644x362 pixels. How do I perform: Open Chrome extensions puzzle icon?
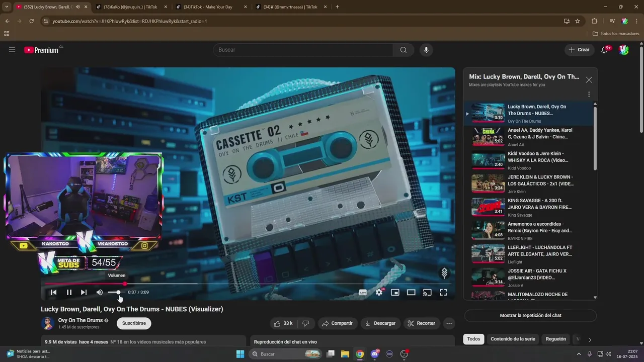point(594,21)
